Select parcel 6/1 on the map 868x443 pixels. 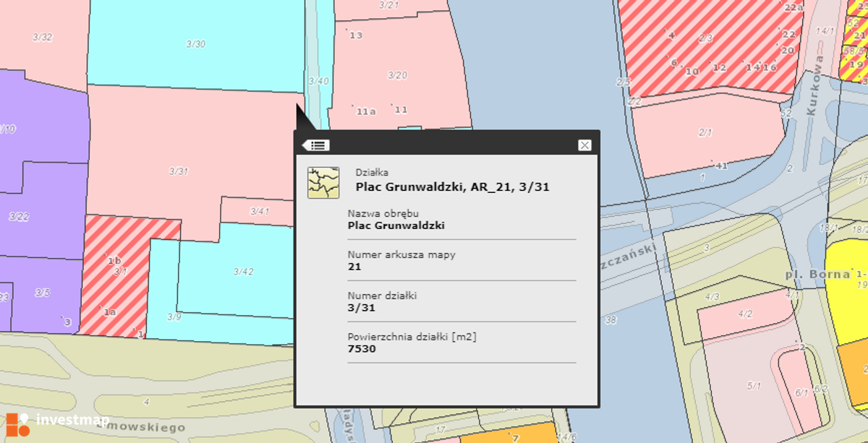click(x=801, y=392)
